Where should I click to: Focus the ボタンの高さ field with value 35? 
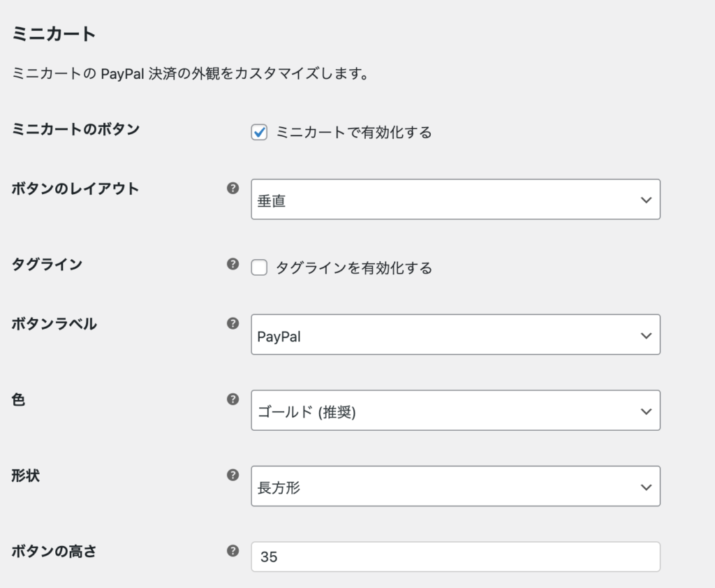pyautogui.click(x=455, y=557)
